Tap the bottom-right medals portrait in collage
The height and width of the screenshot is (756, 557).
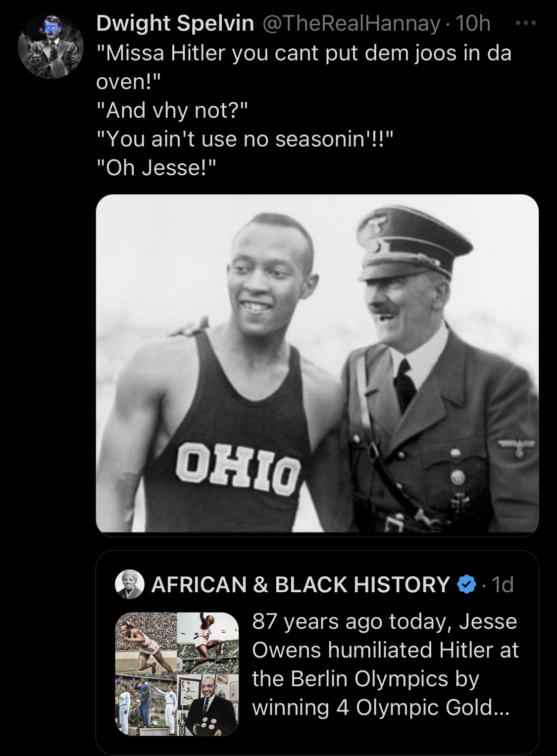pos(207,705)
